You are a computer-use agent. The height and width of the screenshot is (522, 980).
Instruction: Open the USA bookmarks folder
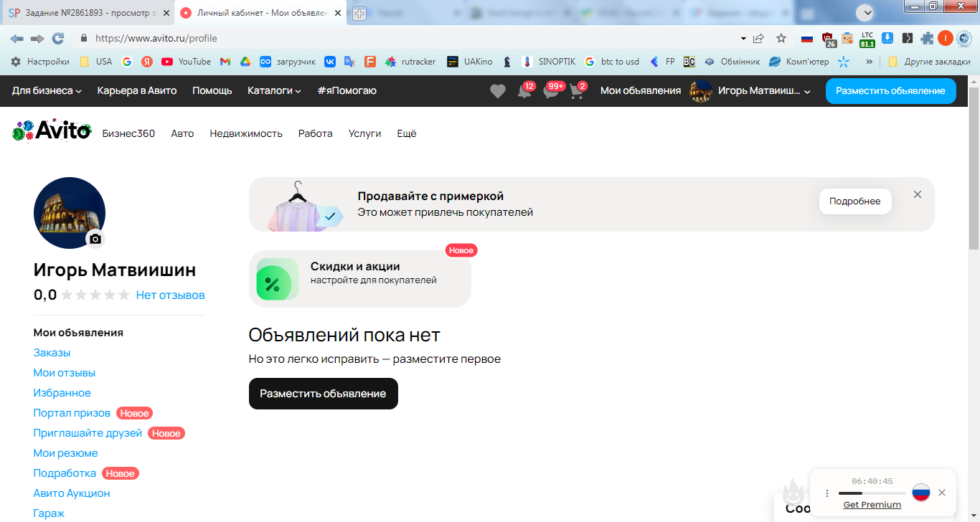95,62
